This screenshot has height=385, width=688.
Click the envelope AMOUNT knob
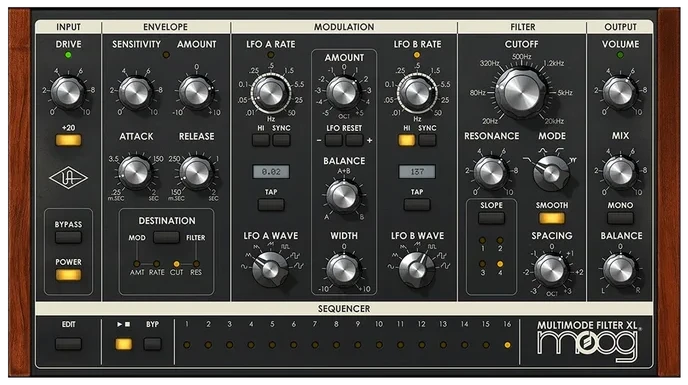(196, 93)
